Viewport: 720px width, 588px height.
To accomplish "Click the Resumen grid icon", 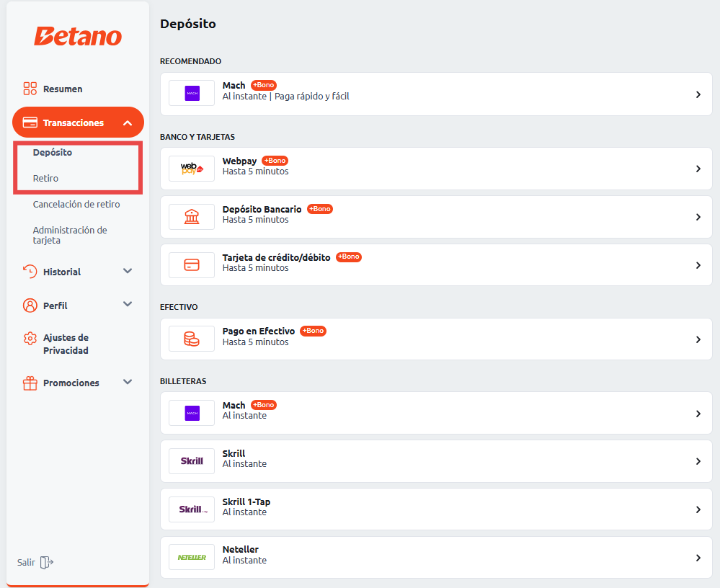I will coord(30,89).
